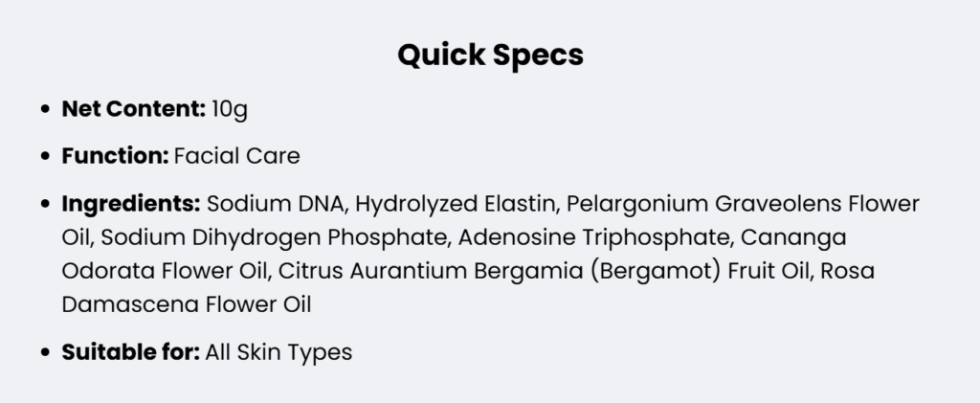Viewport: 980px width, 403px height.
Task: Click Odorata Flower Oil text
Action: 165,271
